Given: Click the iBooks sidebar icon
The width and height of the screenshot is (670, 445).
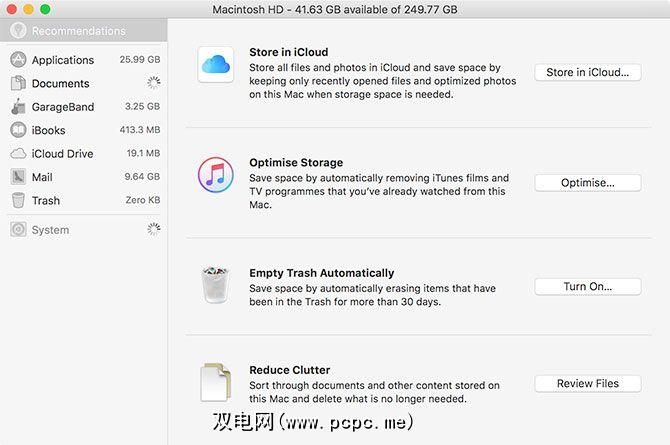Looking at the screenshot, I should [18, 130].
